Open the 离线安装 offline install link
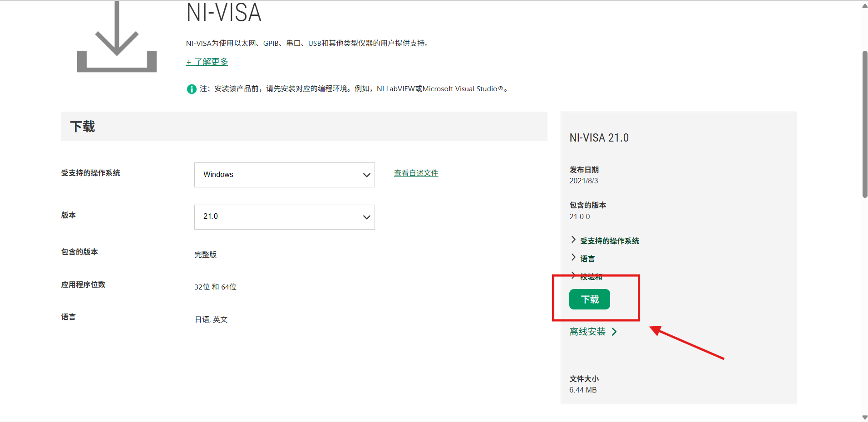The height and width of the screenshot is (422, 868). point(587,331)
